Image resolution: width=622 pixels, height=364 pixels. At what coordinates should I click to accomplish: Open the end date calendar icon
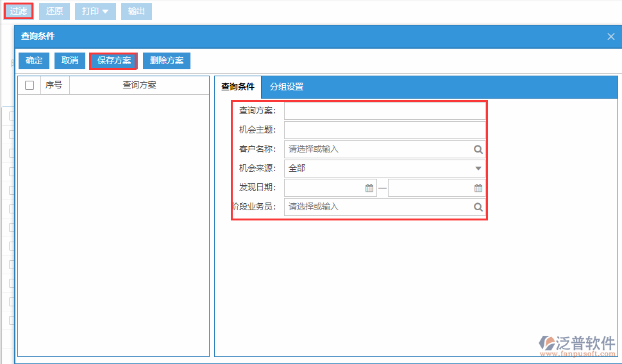coord(478,188)
